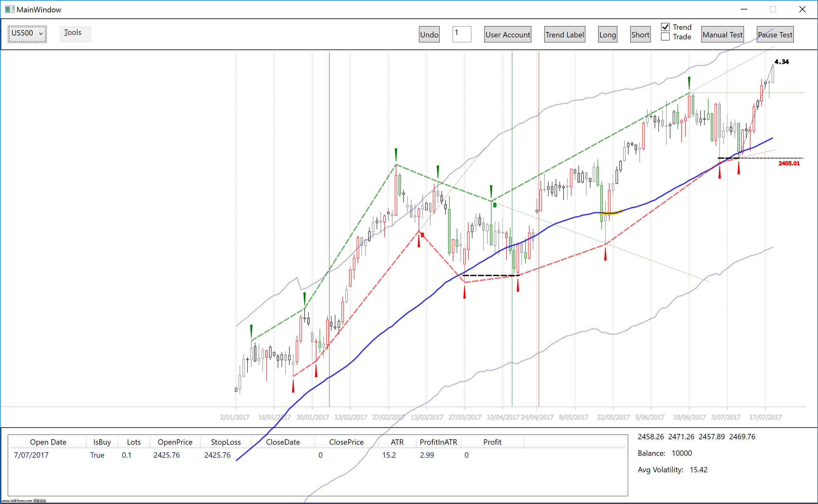Screen dimensions: 818x504
Task: Click the red B swing marker
Action: tap(422, 235)
